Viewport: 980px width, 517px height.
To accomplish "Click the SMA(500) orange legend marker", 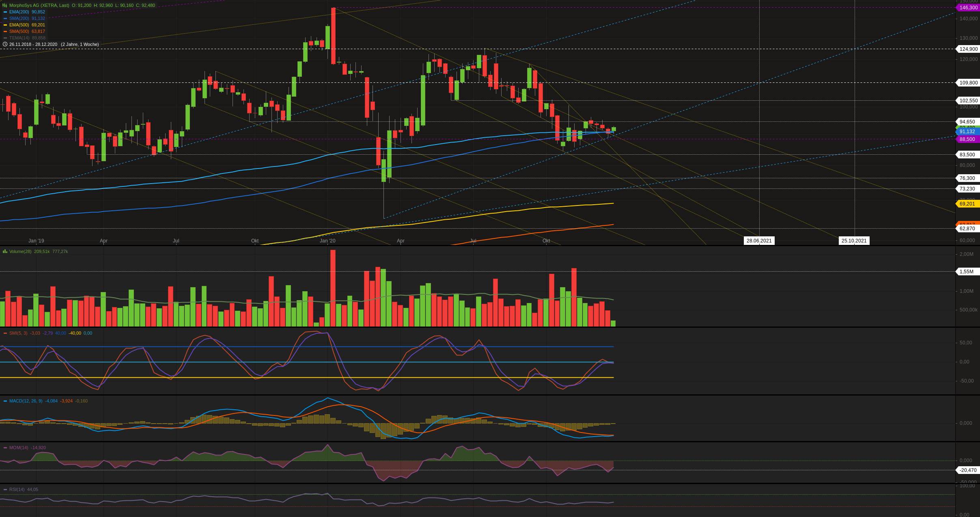I will pyautogui.click(x=5, y=32).
